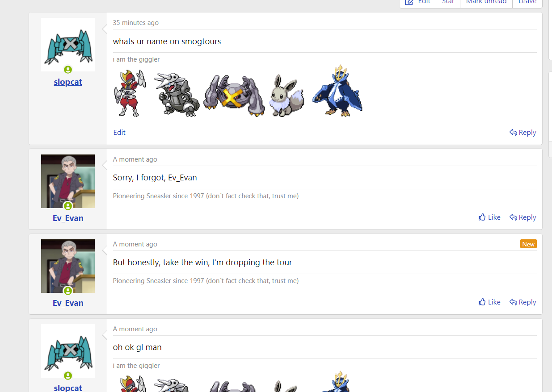Open slopcat avatar on 'oh ok gl man' message
The image size is (552, 392).
(x=68, y=351)
